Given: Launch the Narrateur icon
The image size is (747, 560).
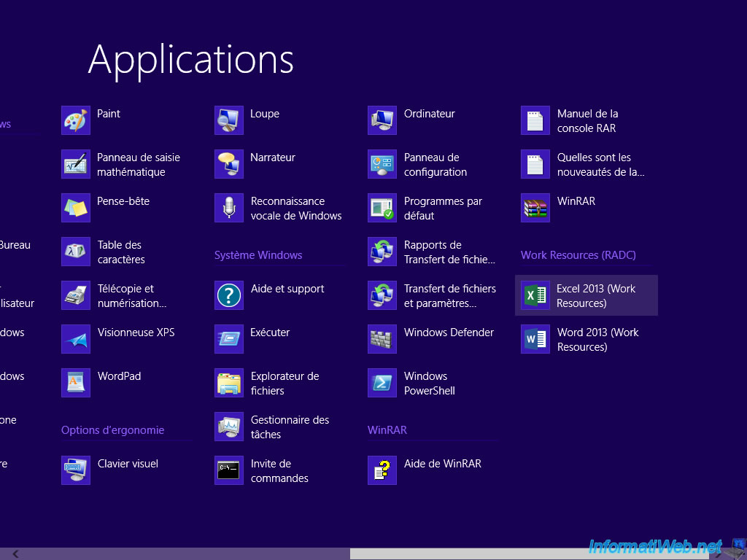Looking at the screenshot, I should point(229,164).
